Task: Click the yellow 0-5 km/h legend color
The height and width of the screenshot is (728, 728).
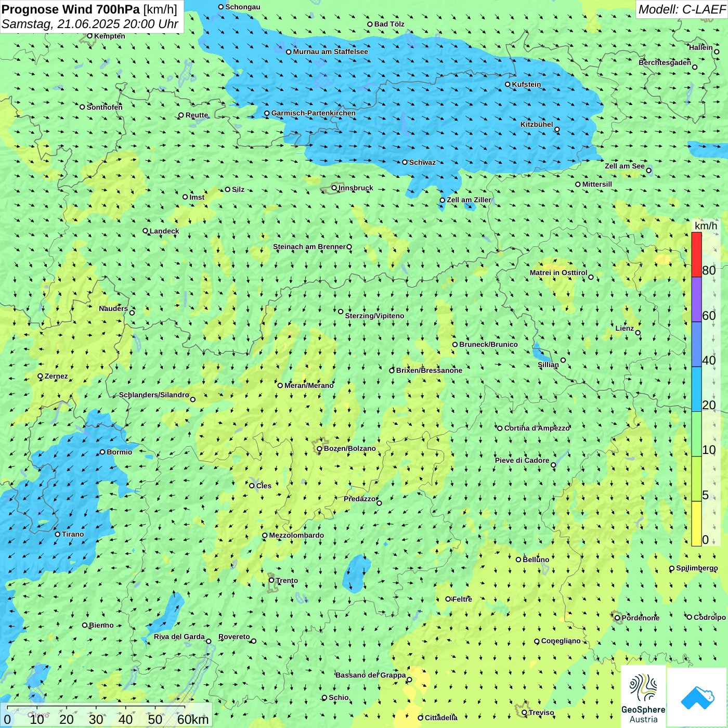Action: pos(696,524)
